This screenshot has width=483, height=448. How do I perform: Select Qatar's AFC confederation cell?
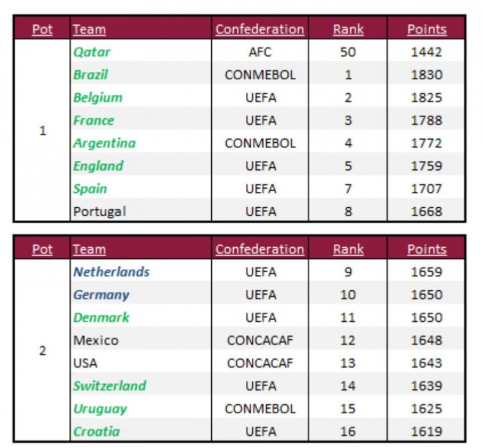260,52
